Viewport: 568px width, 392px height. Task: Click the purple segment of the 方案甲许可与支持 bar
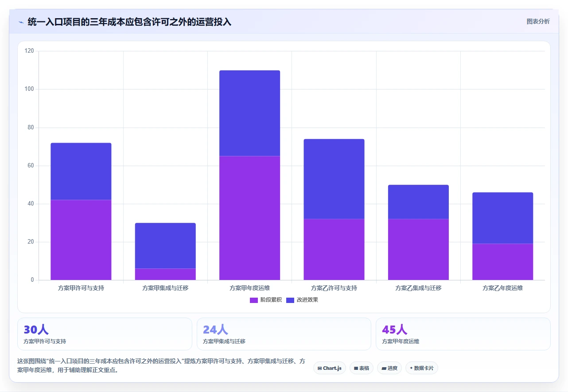[x=81, y=240]
